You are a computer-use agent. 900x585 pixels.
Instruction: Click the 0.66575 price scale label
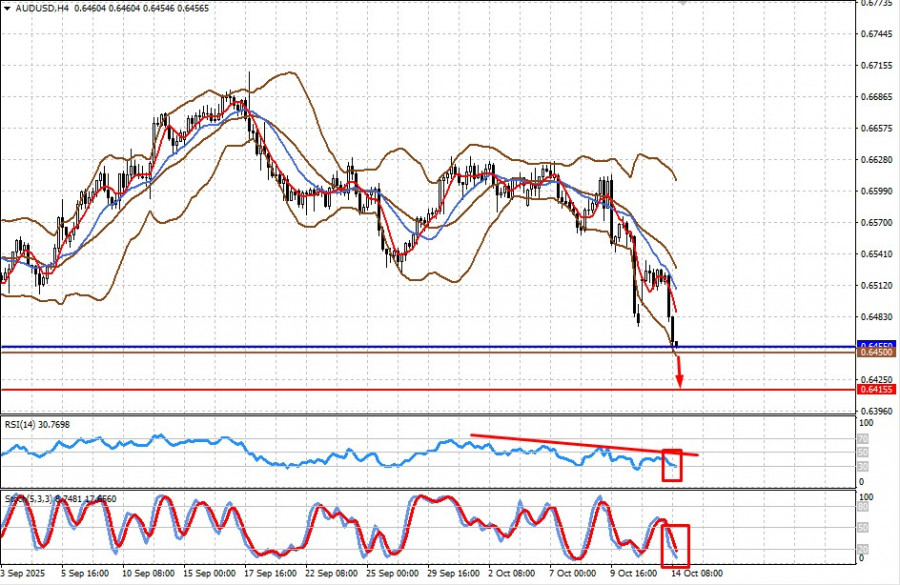[876, 128]
